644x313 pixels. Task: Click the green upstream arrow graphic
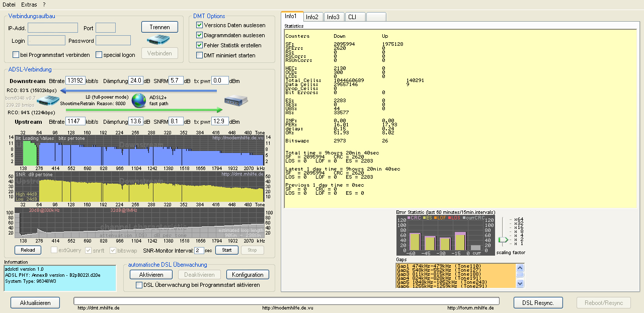pyautogui.click(x=143, y=109)
